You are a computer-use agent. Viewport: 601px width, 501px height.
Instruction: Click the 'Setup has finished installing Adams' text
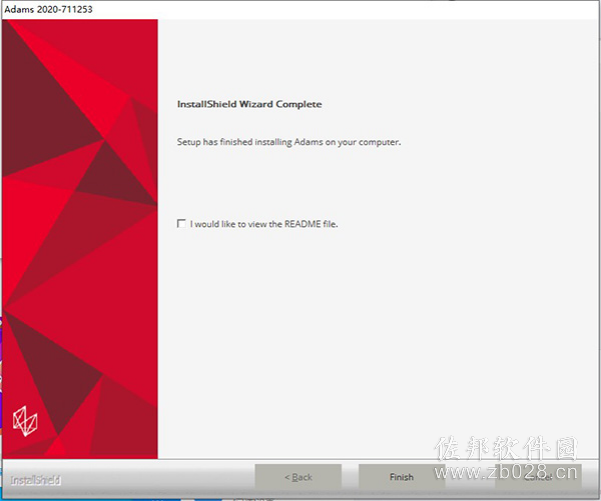coord(289,142)
